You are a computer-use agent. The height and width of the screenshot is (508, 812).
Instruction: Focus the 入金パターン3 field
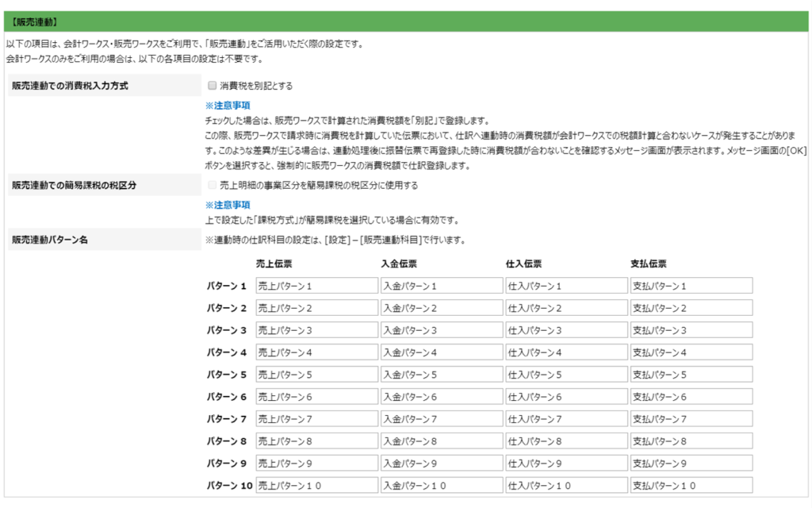click(x=441, y=330)
